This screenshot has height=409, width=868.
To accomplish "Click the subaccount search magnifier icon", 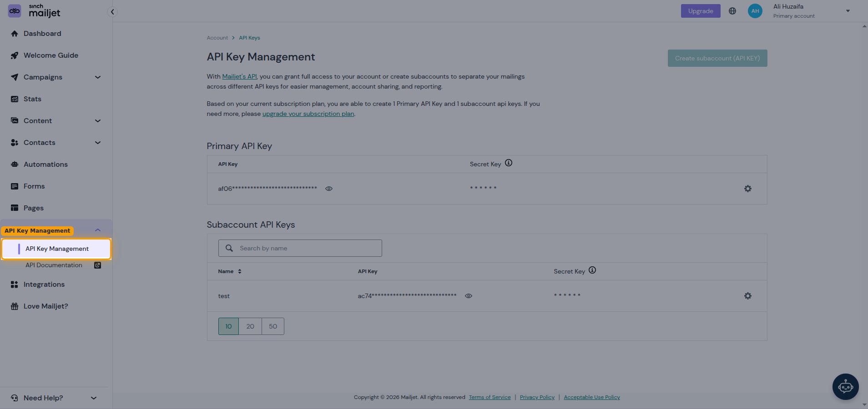I will click(x=229, y=248).
